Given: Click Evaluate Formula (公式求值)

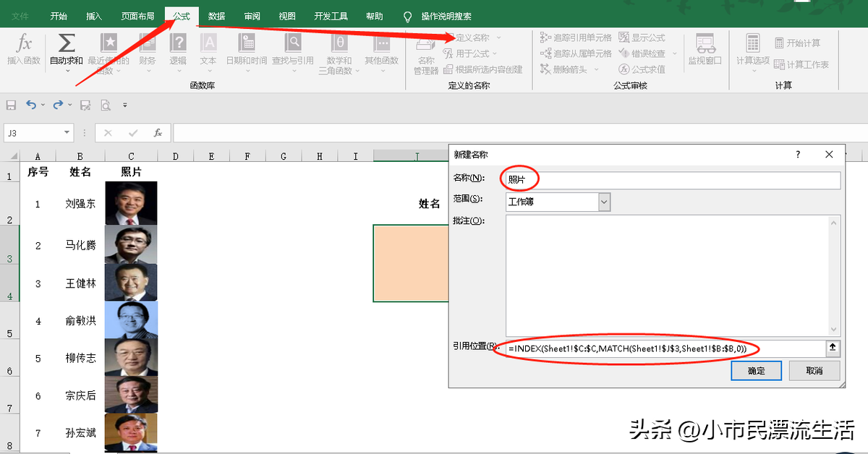Looking at the screenshot, I should point(642,69).
